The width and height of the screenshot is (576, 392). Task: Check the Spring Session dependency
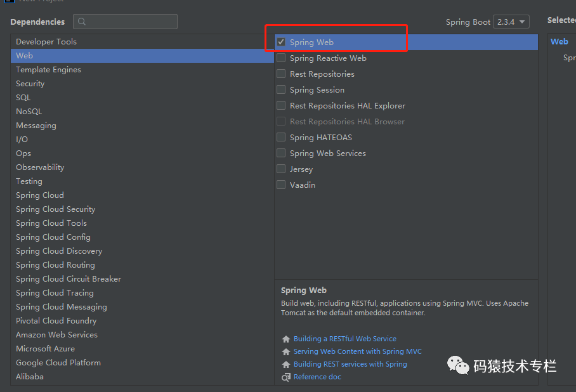pos(281,89)
